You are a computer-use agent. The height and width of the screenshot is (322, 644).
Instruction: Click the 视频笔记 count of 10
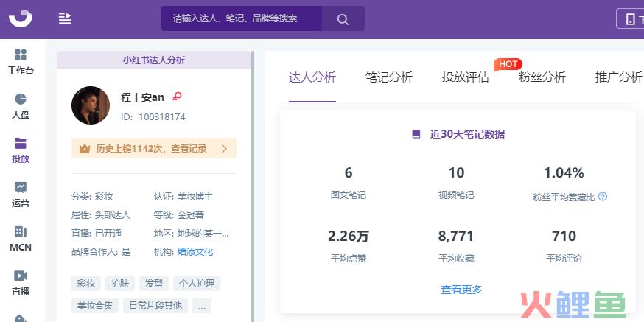coord(456,173)
